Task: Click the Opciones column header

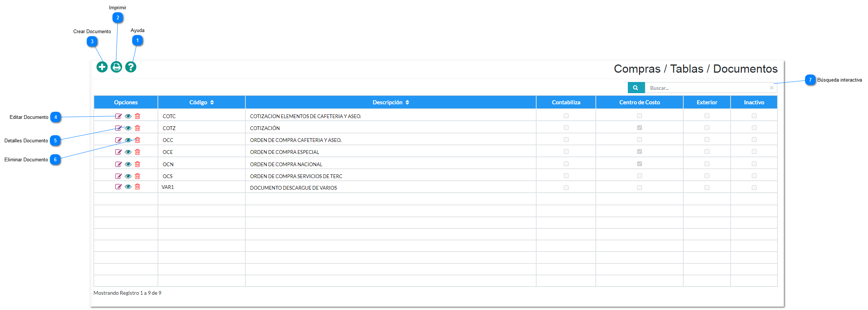Action: pyautogui.click(x=126, y=102)
